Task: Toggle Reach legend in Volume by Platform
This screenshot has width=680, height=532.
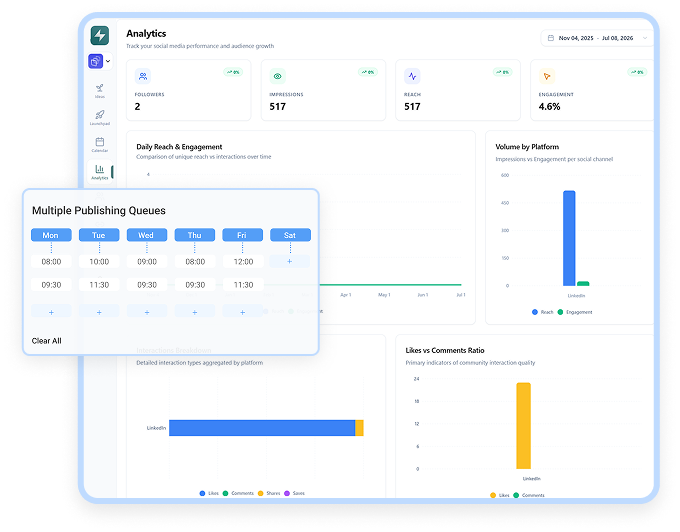Action: coord(543,312)
